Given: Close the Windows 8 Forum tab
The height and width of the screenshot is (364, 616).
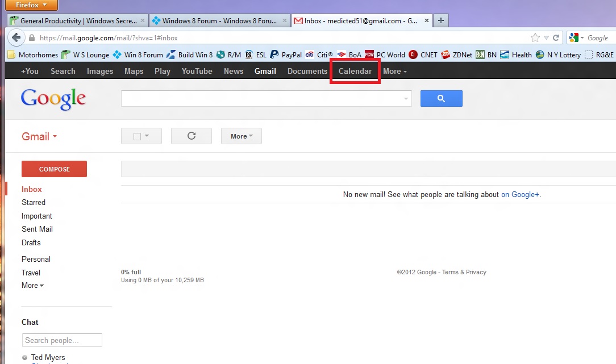Looking at the screenshot, I should tap(285, 20).
